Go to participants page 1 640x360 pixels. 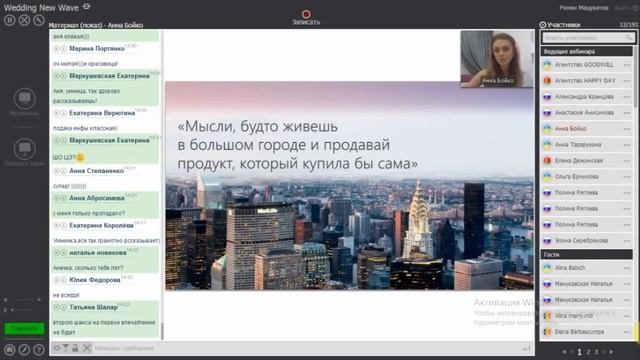click(579, 352)
